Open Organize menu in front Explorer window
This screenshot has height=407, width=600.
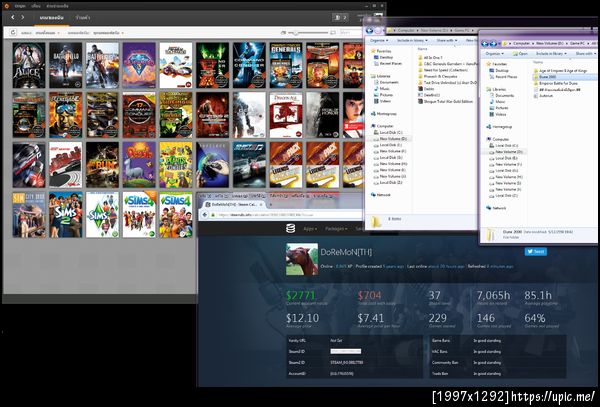tap(494, 54)
